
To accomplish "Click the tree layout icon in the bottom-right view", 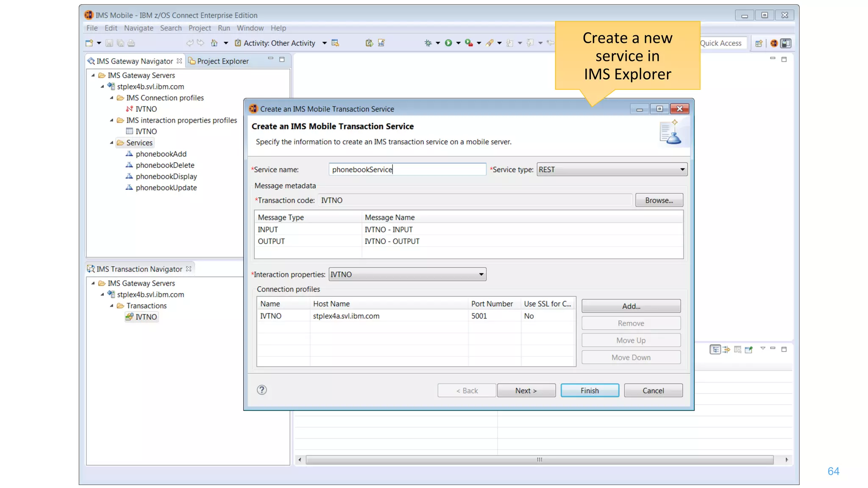I will coord(715,349).
